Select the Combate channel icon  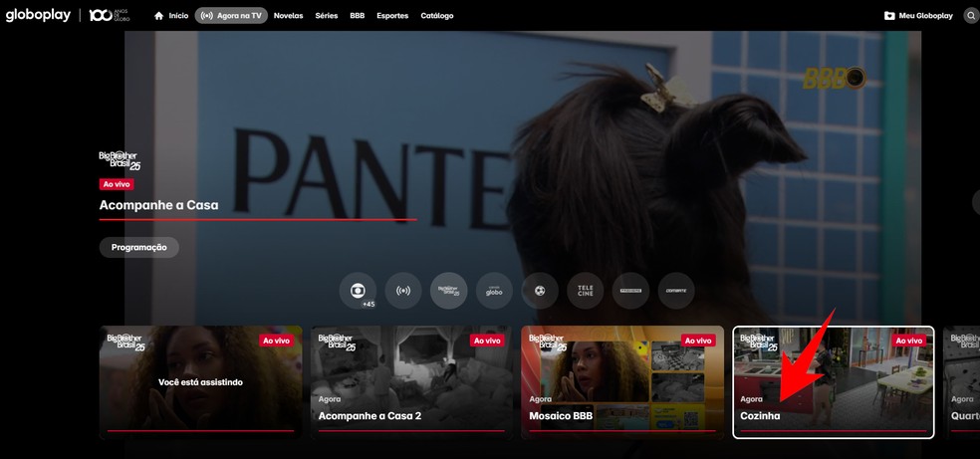click(x=676, y=291)
